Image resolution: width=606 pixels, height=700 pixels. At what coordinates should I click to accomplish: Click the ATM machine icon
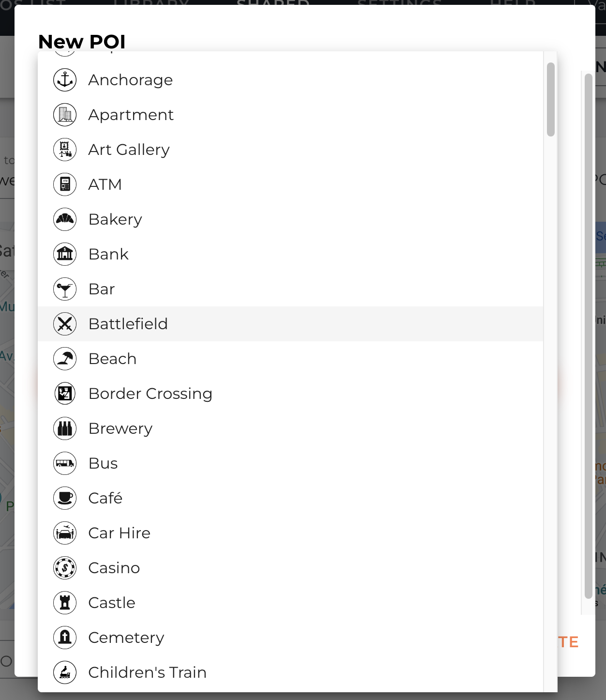point(65,184)
